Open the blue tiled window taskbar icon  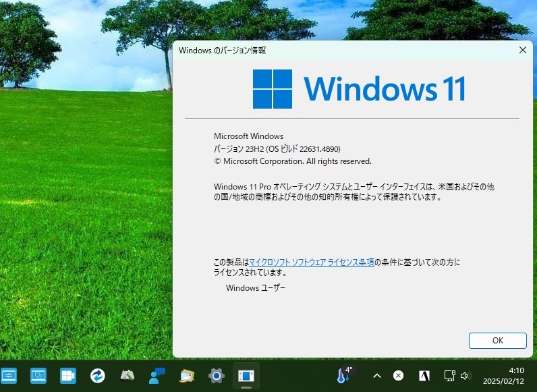point(68,376)
